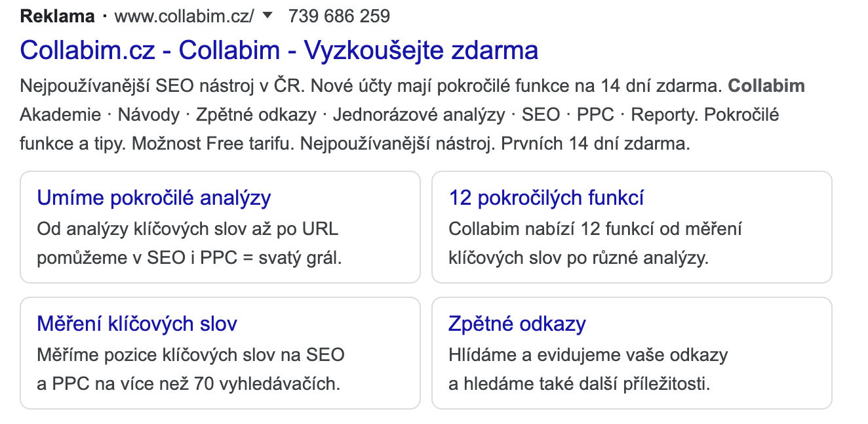The image size is (868, 424).
Task: Click the www.collabim.cz/ display URL
Action: point(184,16)
